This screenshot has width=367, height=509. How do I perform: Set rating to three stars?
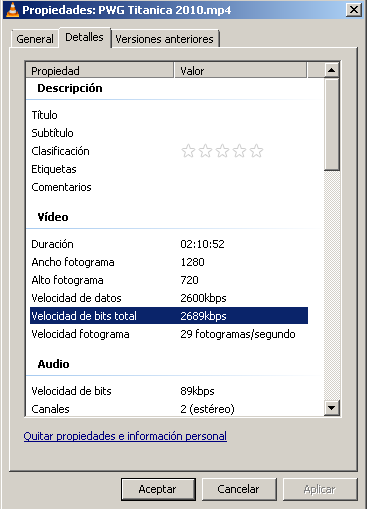pos(222,151)
